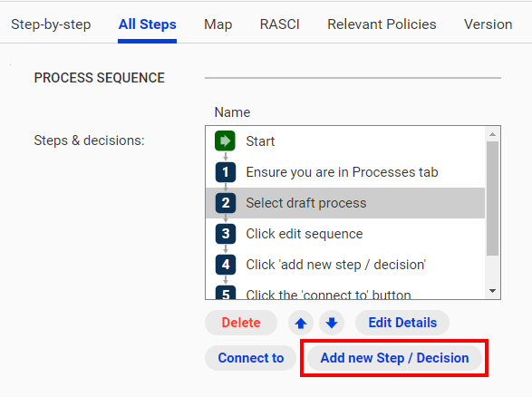Move selected step up with arrow

(x=301, y=323)
